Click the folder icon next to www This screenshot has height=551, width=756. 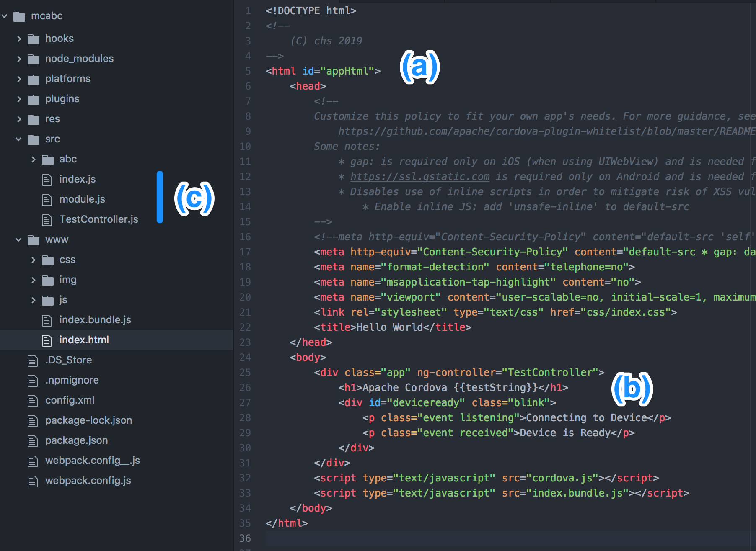[33, 239]
